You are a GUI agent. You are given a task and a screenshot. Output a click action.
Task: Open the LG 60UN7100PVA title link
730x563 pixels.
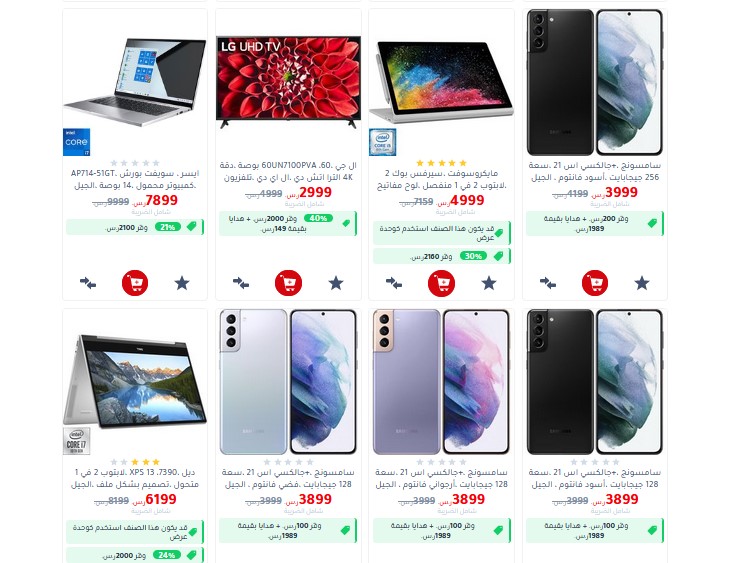[x=288, y=171]
